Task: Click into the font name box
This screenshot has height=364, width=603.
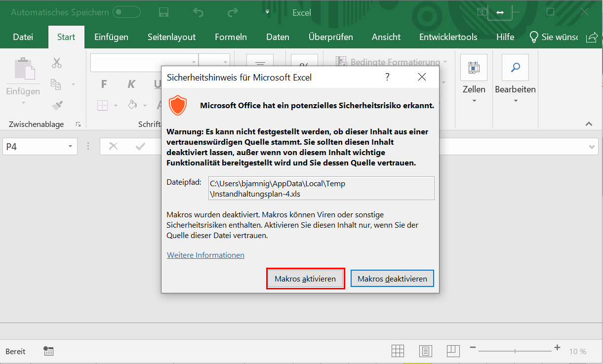Action: [144, 62]
